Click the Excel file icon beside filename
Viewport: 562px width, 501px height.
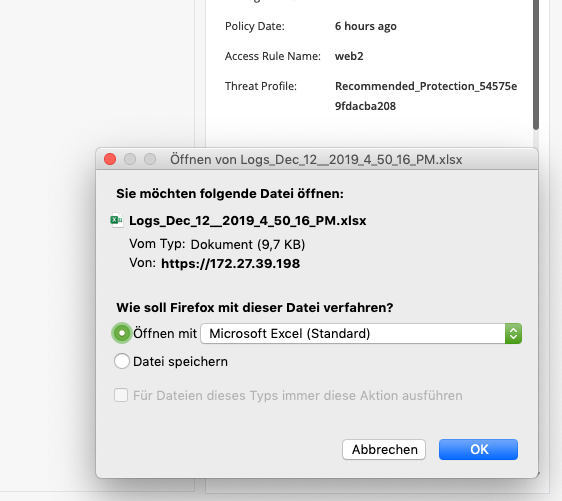(x=116, y=220)
